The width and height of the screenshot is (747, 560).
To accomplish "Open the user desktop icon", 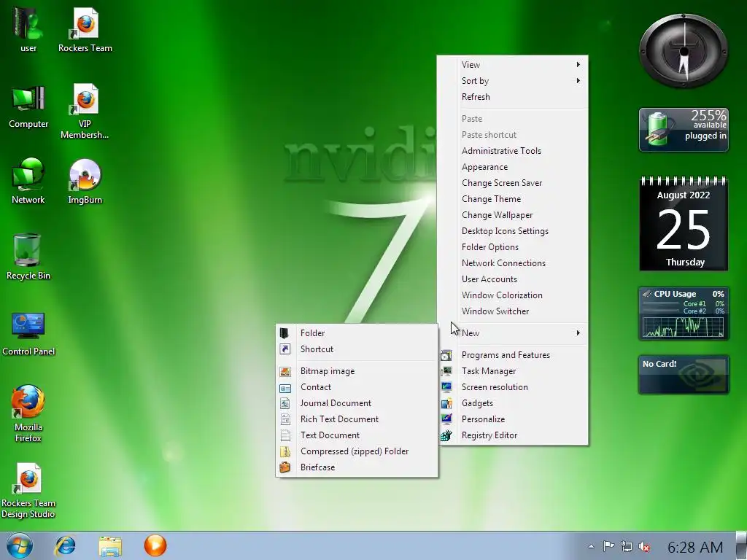I will [x=28, y=29].
